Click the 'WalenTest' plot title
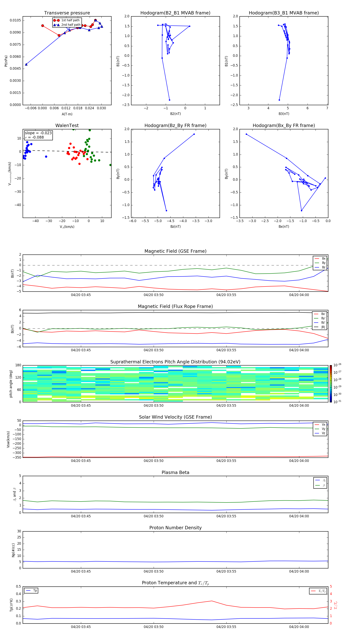This screenshot has height=644, width=351. point(67,125)
